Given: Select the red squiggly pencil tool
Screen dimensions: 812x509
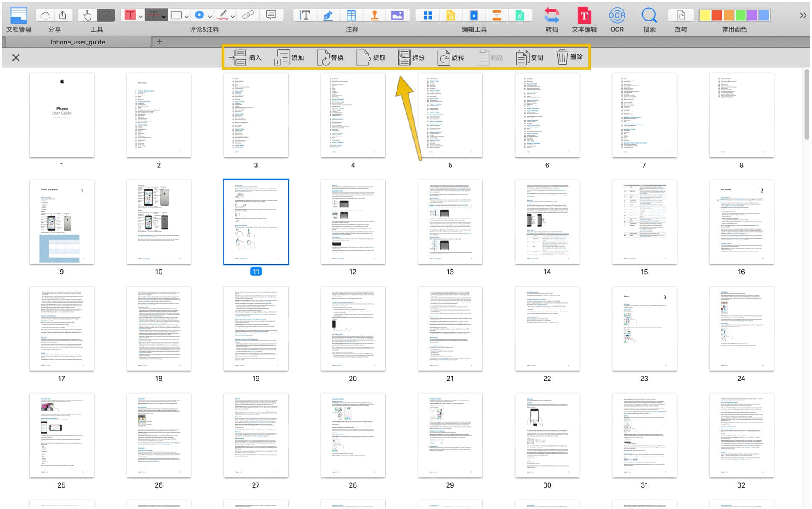Looking at the screenshot, I should [222, 15].
